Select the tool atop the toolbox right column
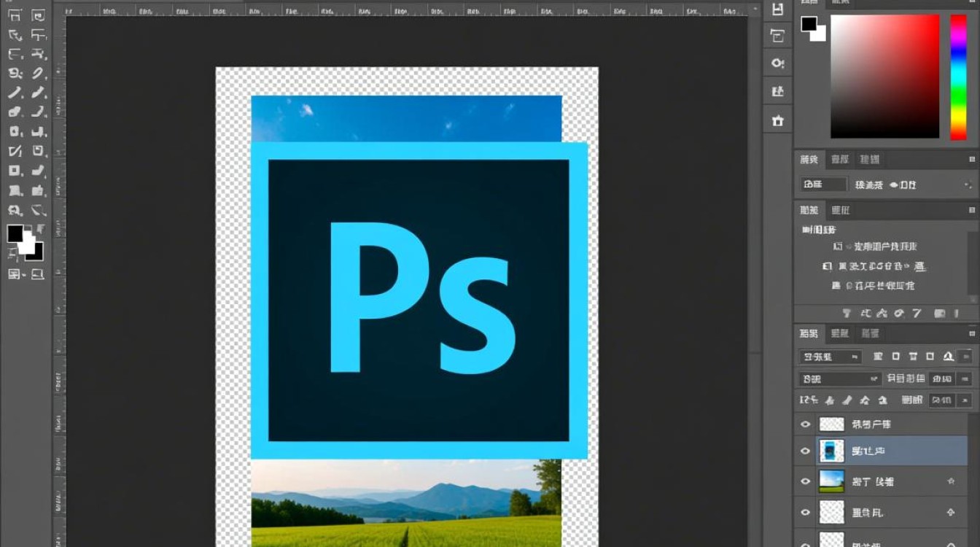This screenshot has width=980, height=547. pyautogui.click(x=38, y=15)
